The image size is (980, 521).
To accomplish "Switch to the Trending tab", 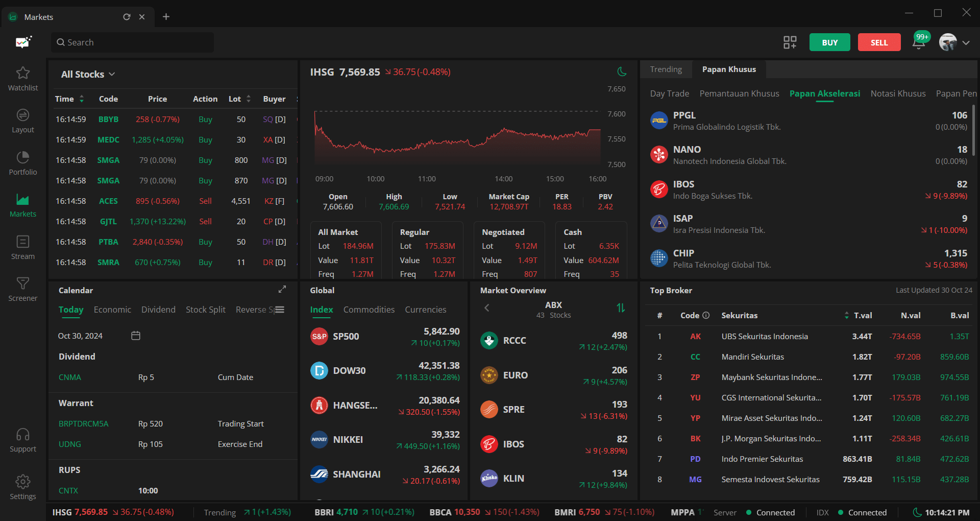I will coord(666,69).
